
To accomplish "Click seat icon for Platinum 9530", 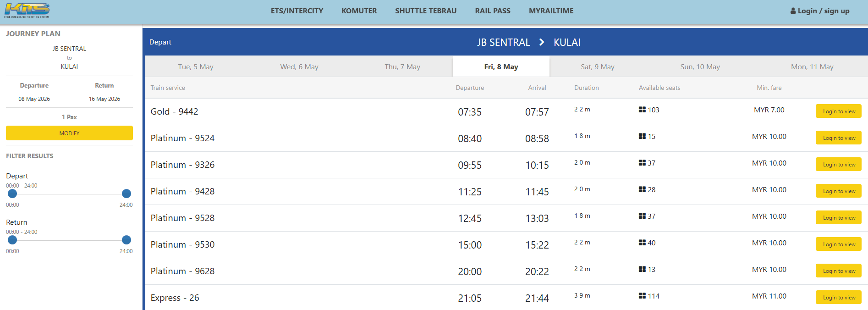I will [642, 243].
